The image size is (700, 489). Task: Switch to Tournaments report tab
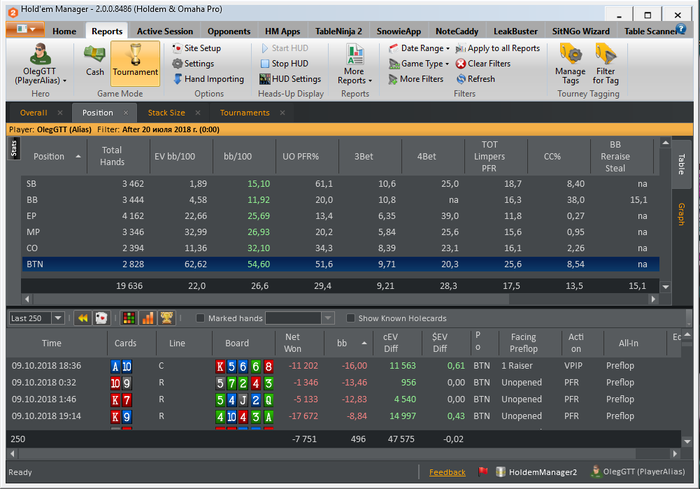click(245, 113)
